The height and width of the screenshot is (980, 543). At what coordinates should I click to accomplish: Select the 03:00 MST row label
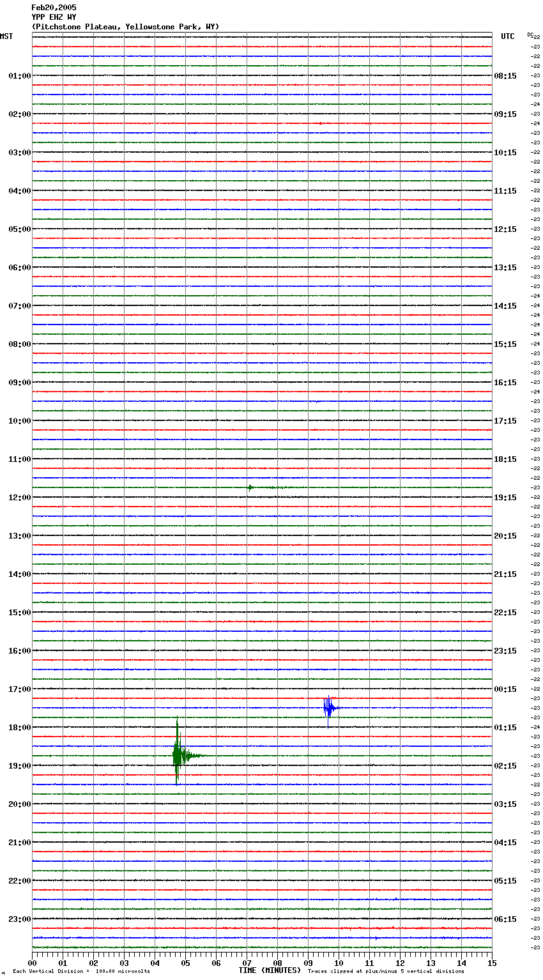(19, 152)
